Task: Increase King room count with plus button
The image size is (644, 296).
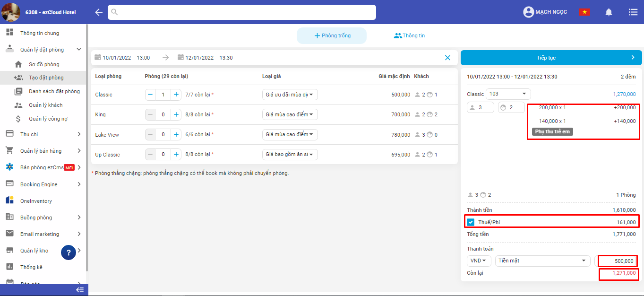Action: (x=176, y=114)
